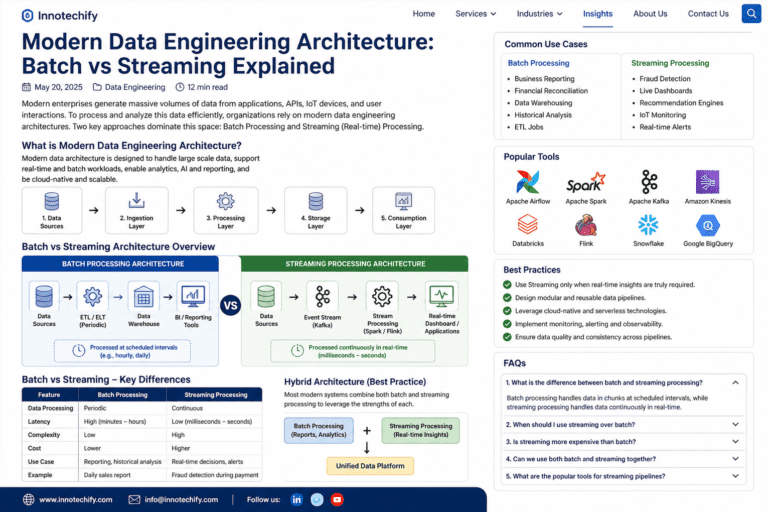The width and height of the screenshot is (768, 512).
Task: Expand FAQ 2 when to use streaming
Action: coord(735,425)
